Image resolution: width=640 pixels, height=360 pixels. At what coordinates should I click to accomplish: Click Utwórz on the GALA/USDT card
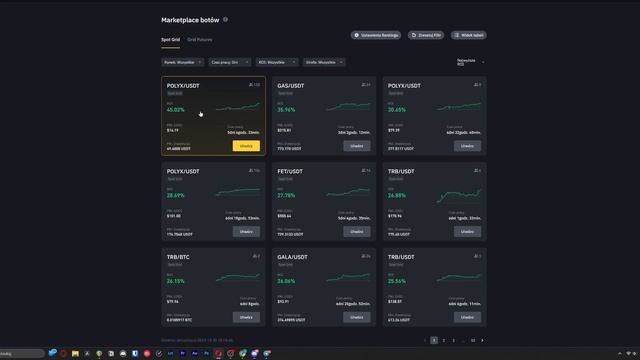point(357,317)
